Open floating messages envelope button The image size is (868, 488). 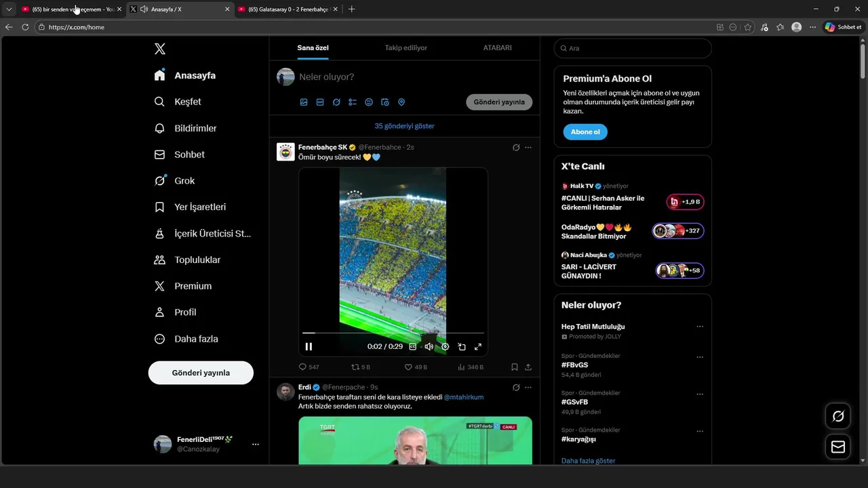[x=838, y=447]
